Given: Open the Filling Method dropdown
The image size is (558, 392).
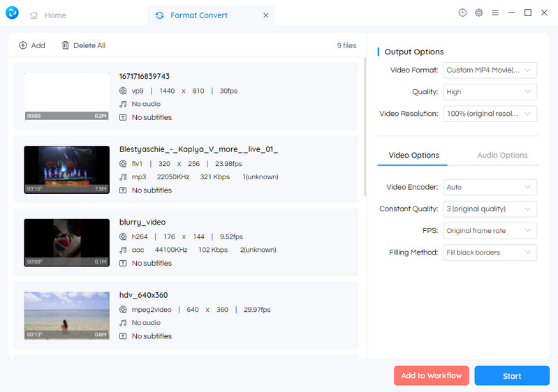Looking at the screenshot, I should pos(490,252).
